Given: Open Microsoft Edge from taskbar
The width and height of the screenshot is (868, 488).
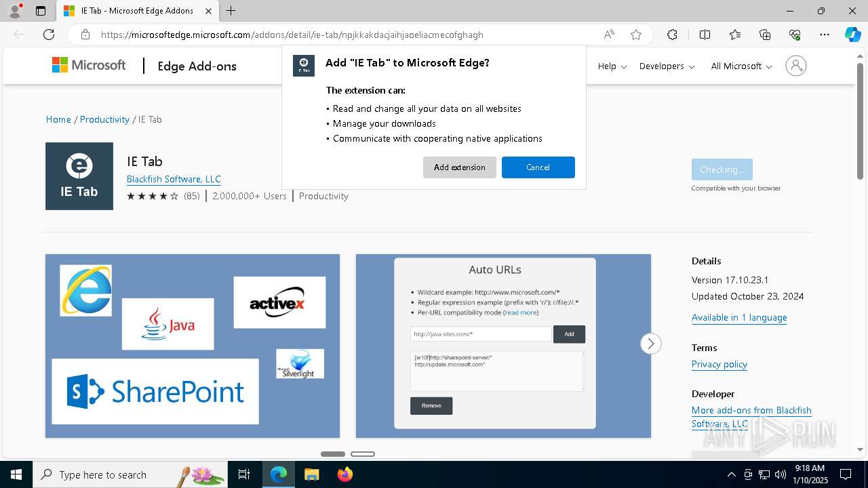Looking at the screenshot, I should 279,474.
